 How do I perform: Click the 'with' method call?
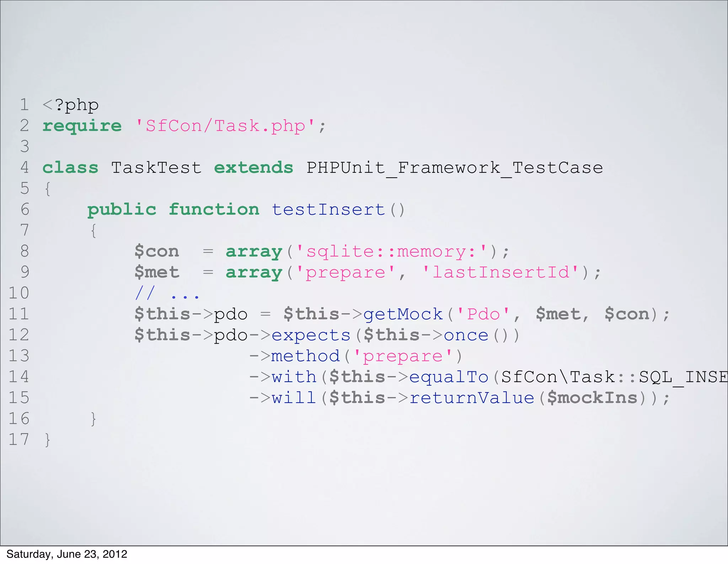[x=294, y=377]
